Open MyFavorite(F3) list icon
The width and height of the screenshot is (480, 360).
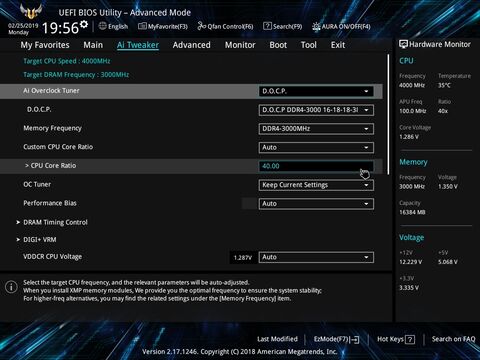pos(142,26)
